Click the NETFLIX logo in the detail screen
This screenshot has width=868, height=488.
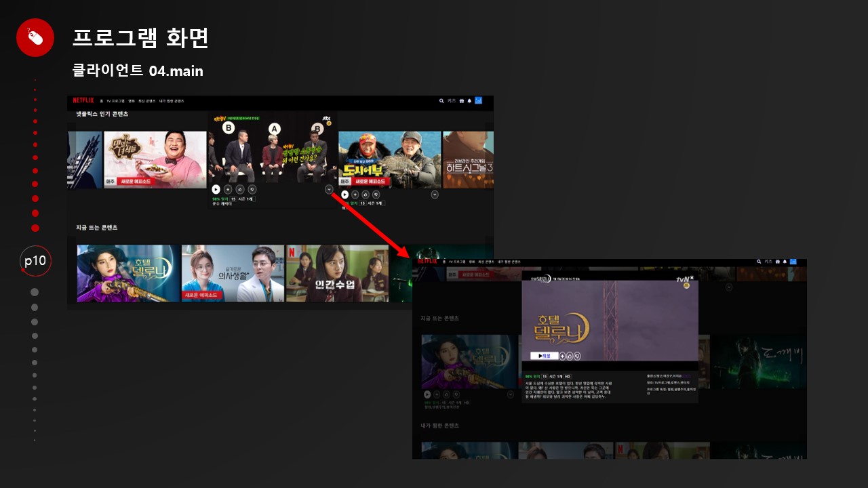(427, 261)
